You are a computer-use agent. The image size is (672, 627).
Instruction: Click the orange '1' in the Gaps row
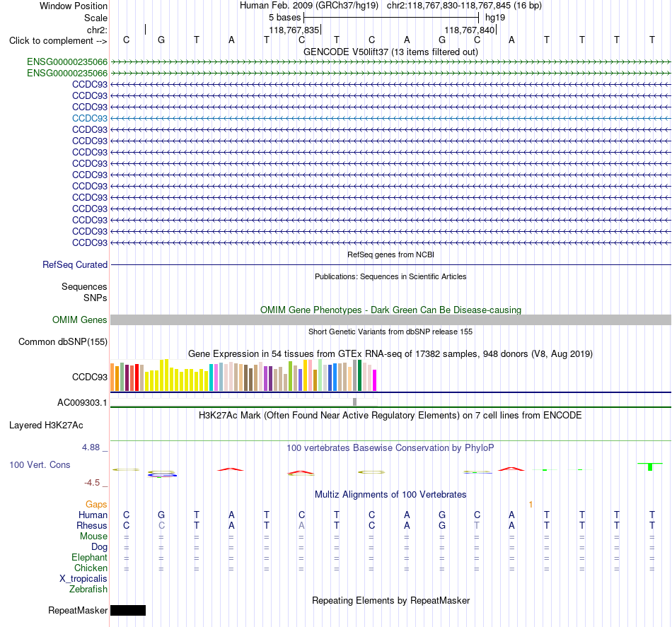(x=531, y=505)
